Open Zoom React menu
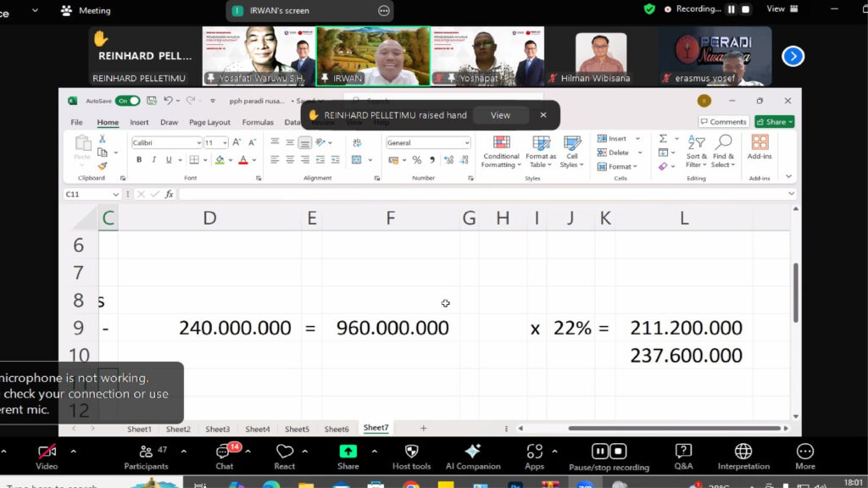 coord(285,457)
